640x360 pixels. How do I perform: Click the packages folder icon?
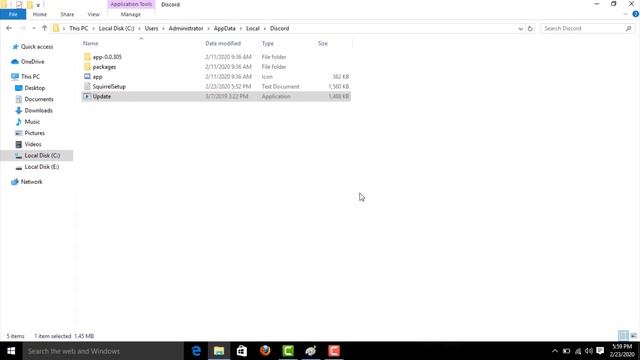point(87,67)
